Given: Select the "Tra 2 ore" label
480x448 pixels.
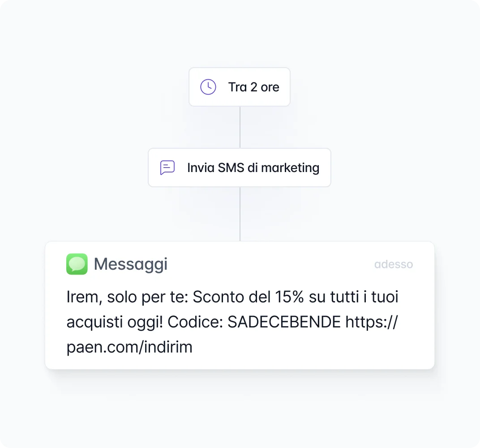Looking at the screenshot, I should pyautogui.click(x=253, y=87).
